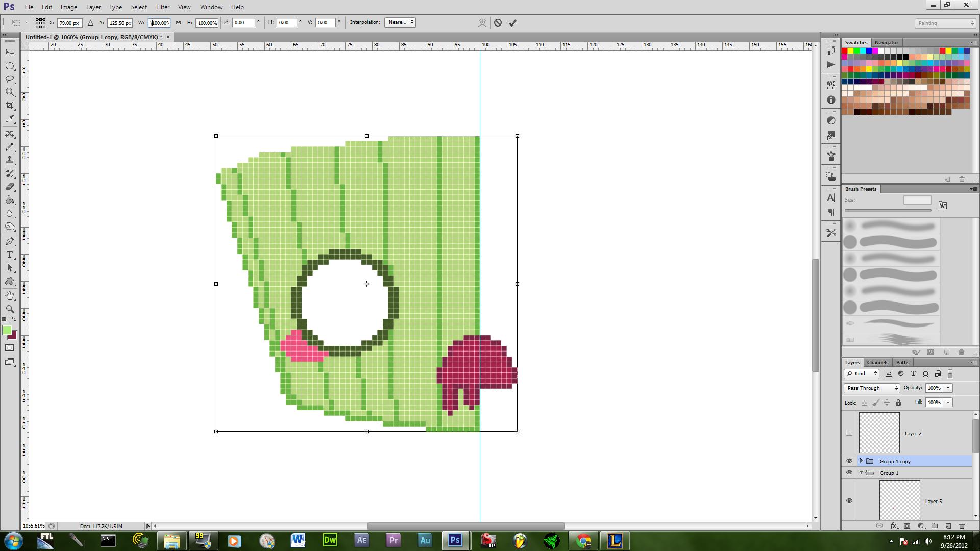The width and height of the screenshot is (980, 551).
Task: Turn layer filtering on or off
Action: tap(950, 374)
